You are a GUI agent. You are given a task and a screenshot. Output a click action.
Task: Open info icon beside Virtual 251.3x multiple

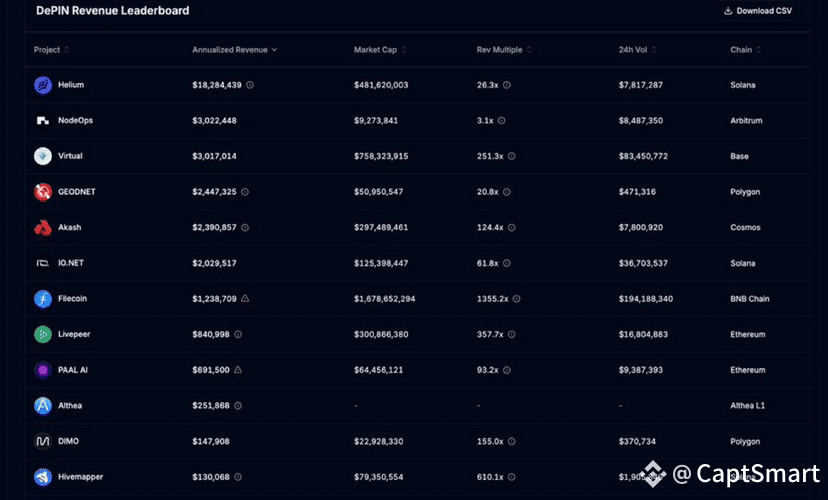512,156
